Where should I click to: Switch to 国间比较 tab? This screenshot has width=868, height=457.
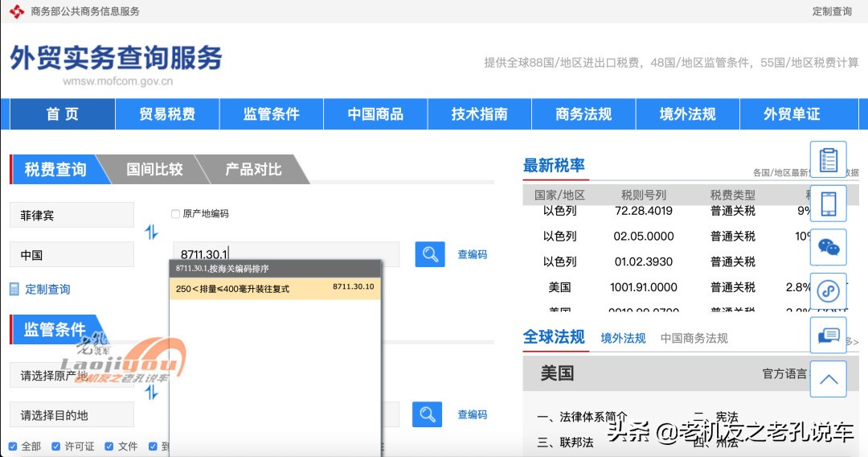pos(154,169)
